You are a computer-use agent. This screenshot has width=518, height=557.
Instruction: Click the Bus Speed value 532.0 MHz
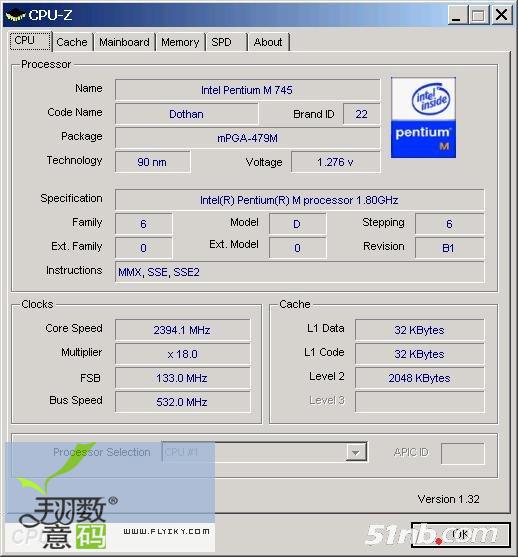183,402
